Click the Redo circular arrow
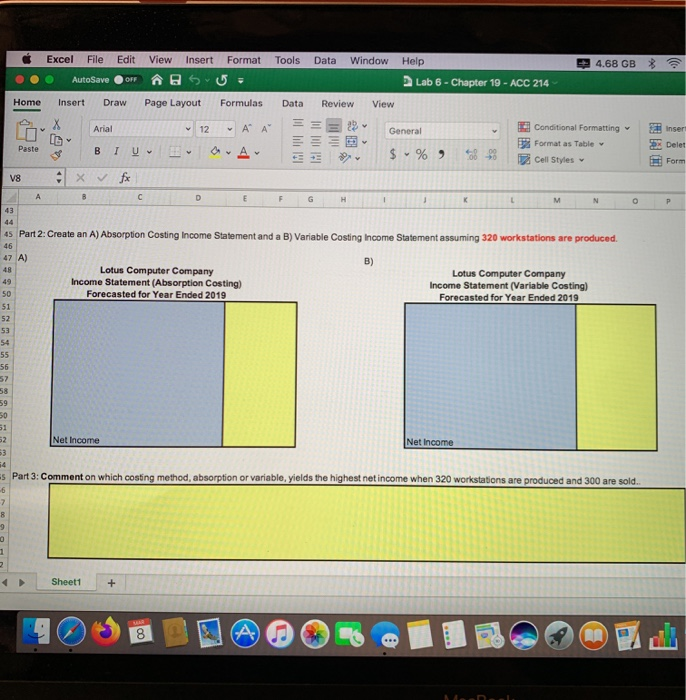 coord(221,81)
